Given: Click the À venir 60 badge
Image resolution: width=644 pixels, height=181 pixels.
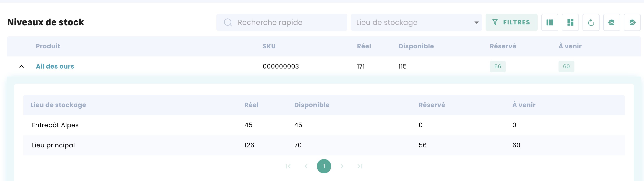Looking at the screenshot, I should click(x=566, y=66).
